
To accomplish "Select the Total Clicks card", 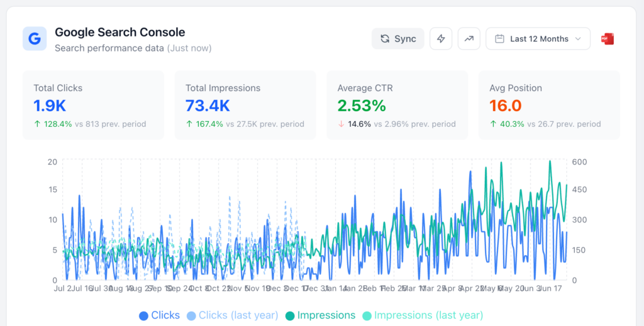I will [x=93, y=105].
